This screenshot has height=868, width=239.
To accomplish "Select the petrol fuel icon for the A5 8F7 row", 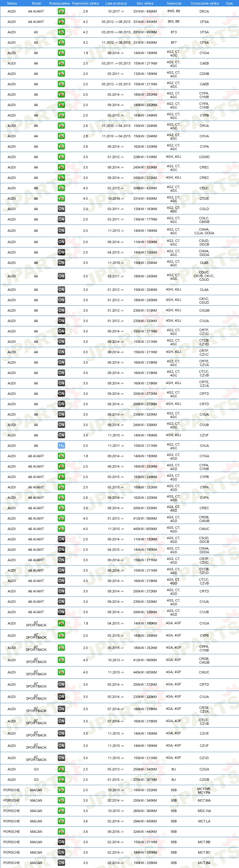I will 61,43.
